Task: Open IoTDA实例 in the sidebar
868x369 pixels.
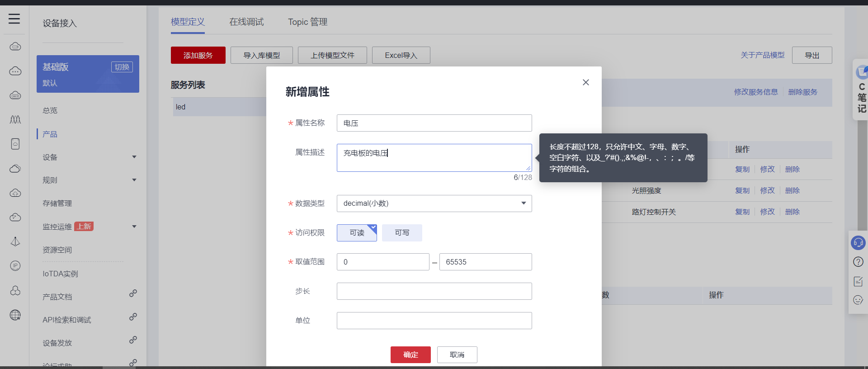Action: pos(61,274)
